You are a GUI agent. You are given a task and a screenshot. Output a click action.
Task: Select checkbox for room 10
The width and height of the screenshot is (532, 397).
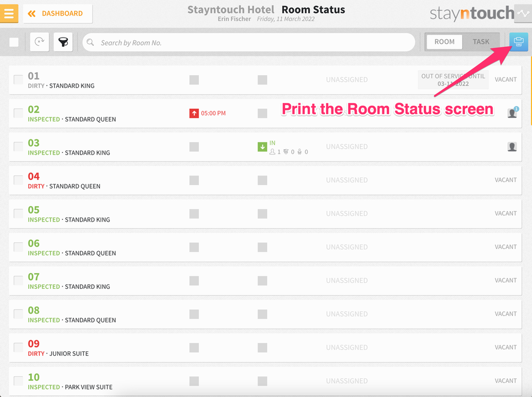[19, 381]
